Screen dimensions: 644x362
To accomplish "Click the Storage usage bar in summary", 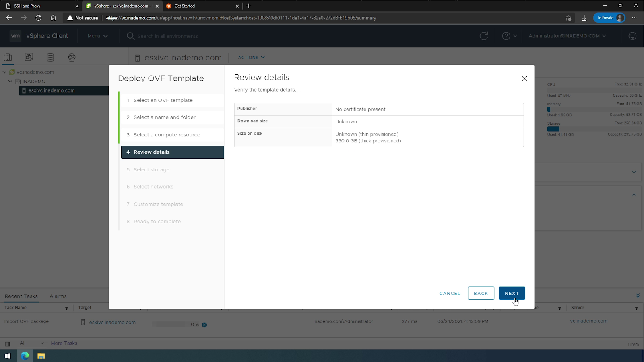I will pos(594,129).
